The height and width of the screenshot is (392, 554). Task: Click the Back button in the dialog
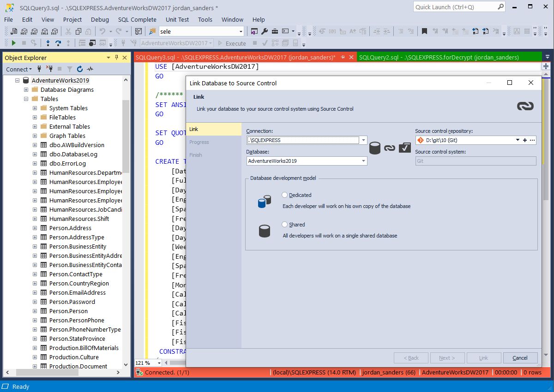click(x=411, y=357)
